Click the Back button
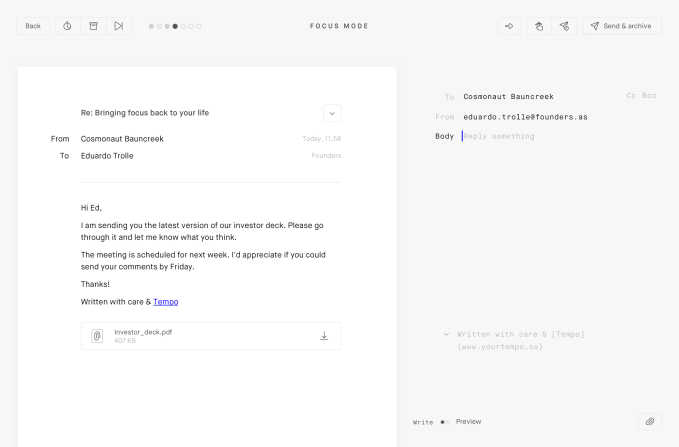679x447 pixels. coord(33,25)
